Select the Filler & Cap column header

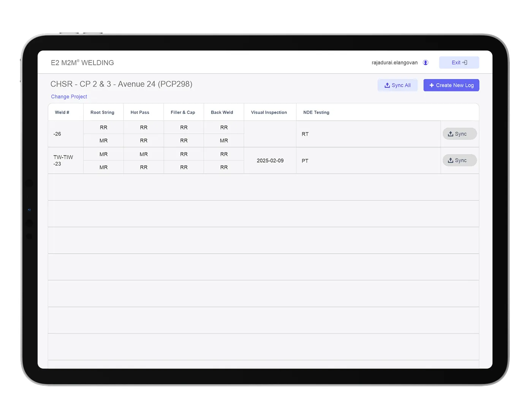tap(183, 112)
